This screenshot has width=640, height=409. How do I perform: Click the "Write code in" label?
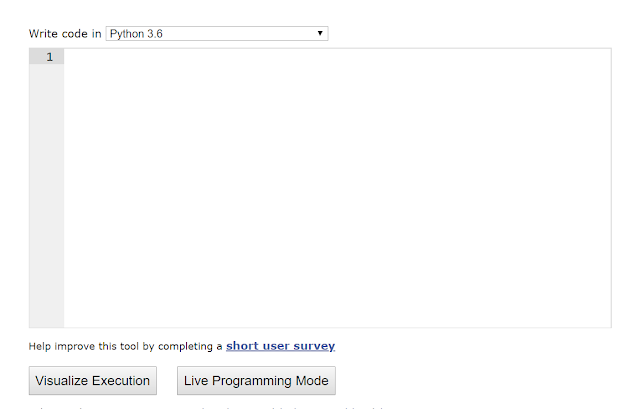click(x=65, y=33)
